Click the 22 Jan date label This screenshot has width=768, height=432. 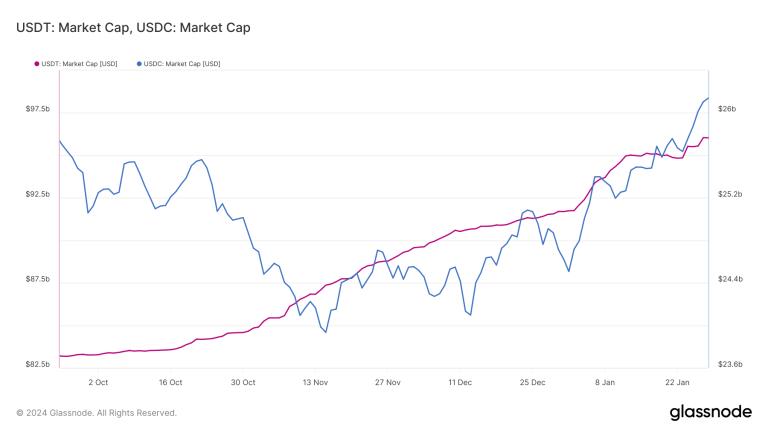tap(677, 382)
